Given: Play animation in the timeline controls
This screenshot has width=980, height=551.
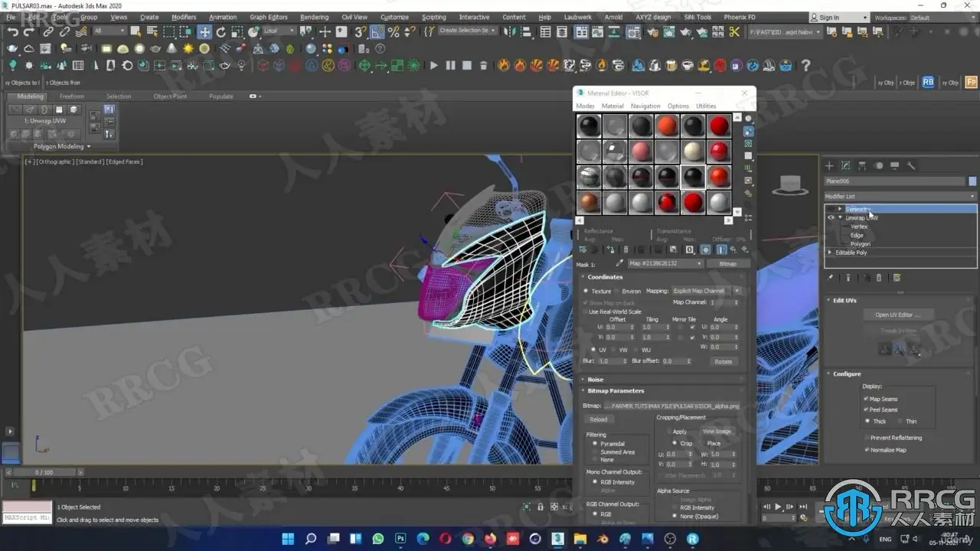Looking at the screenshot, I should click(779, 507).
